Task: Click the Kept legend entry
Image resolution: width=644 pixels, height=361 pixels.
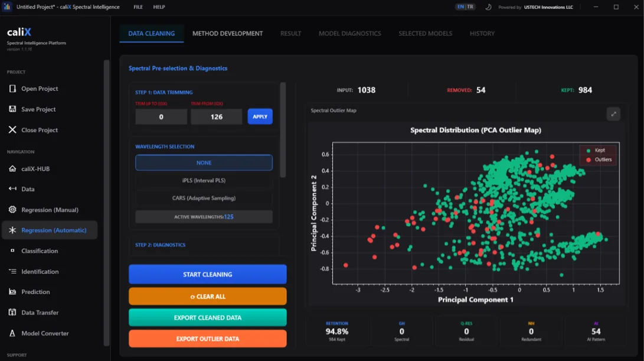Action: click(596, 151)
